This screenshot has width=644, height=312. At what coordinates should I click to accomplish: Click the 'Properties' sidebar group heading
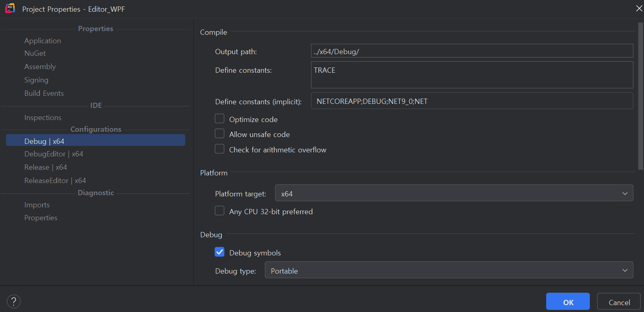95,29
